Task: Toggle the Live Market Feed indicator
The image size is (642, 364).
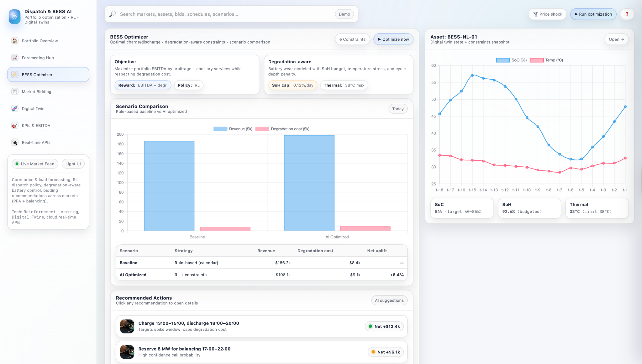Action: pyautogui.click(x=35, y=164)
